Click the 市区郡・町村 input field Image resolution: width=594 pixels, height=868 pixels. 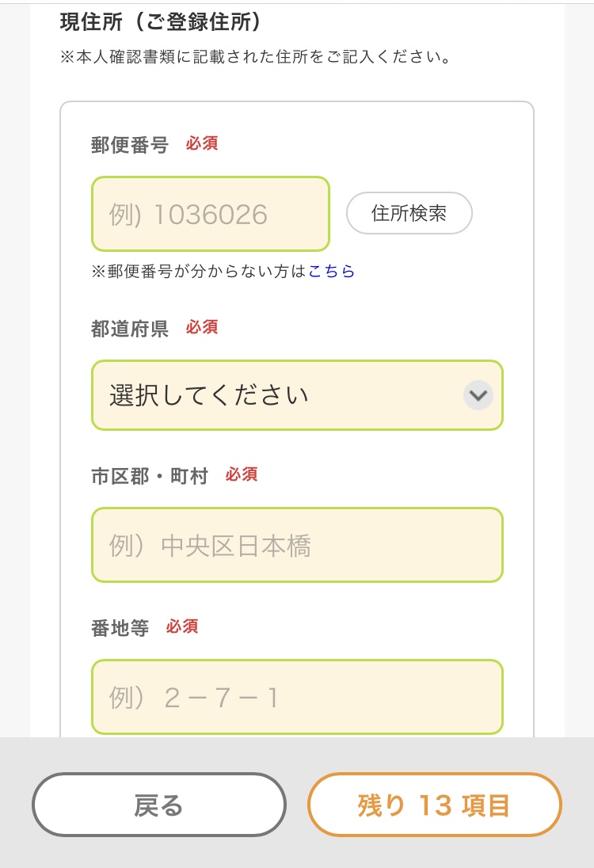297,545
